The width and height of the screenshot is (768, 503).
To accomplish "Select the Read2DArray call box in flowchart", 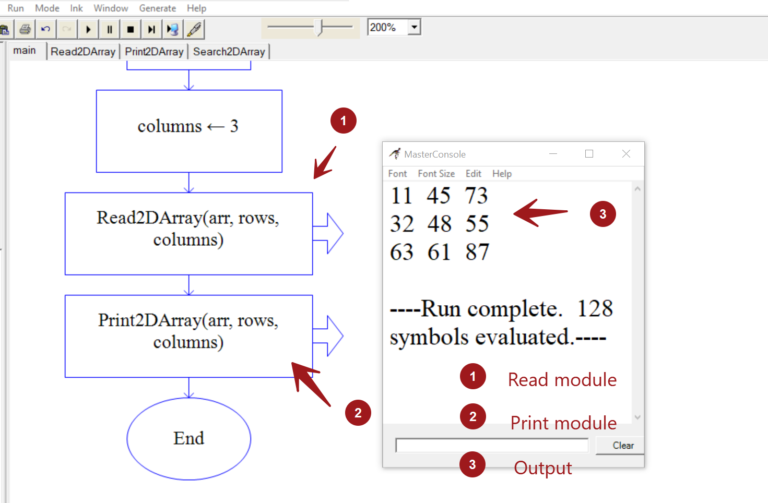I will tap(188, 232).
